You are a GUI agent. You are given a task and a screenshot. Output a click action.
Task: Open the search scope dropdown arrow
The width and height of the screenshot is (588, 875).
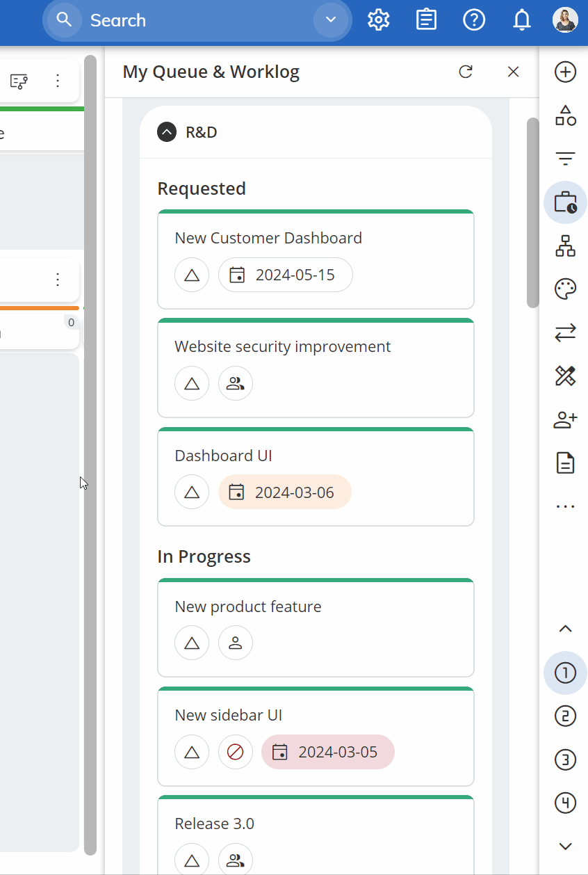tap(331, 19)
